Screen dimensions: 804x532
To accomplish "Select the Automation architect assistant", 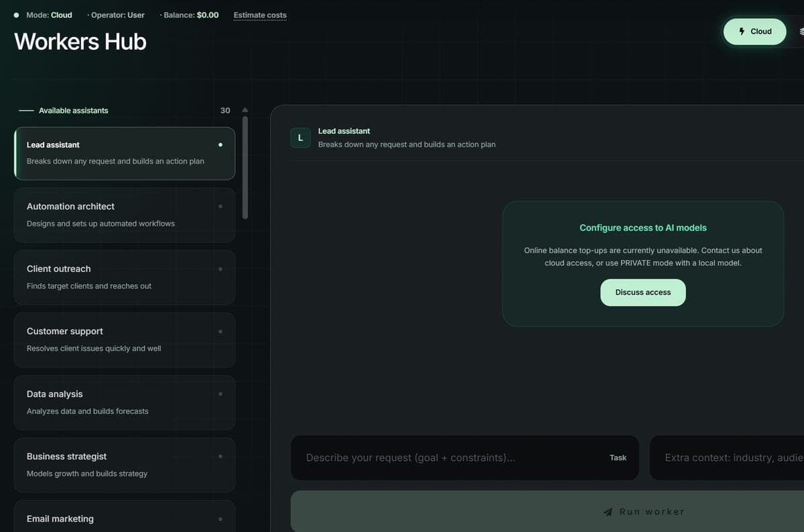I will point(125,215).
